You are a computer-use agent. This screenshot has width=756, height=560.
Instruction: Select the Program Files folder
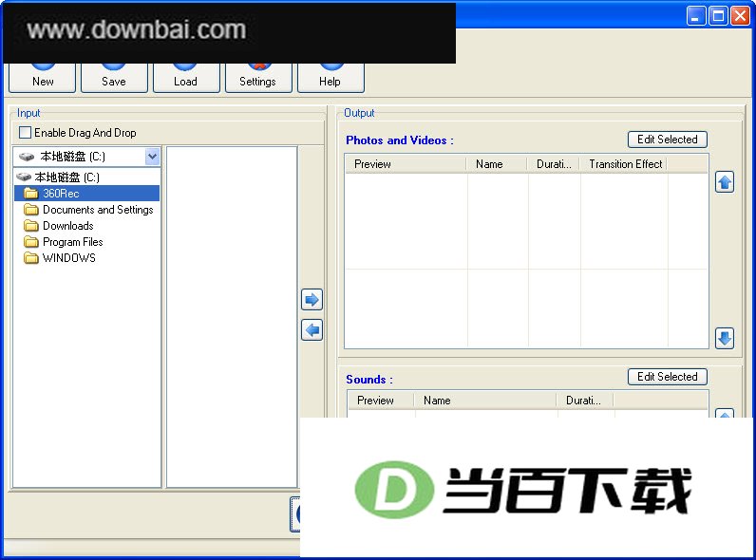[x=64, y=242]
